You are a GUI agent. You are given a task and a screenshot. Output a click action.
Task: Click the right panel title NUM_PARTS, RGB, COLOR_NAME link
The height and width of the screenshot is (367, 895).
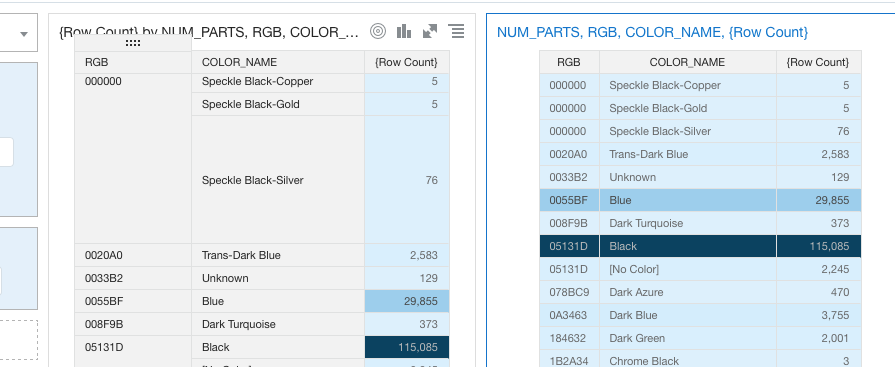tap(652, 33)
